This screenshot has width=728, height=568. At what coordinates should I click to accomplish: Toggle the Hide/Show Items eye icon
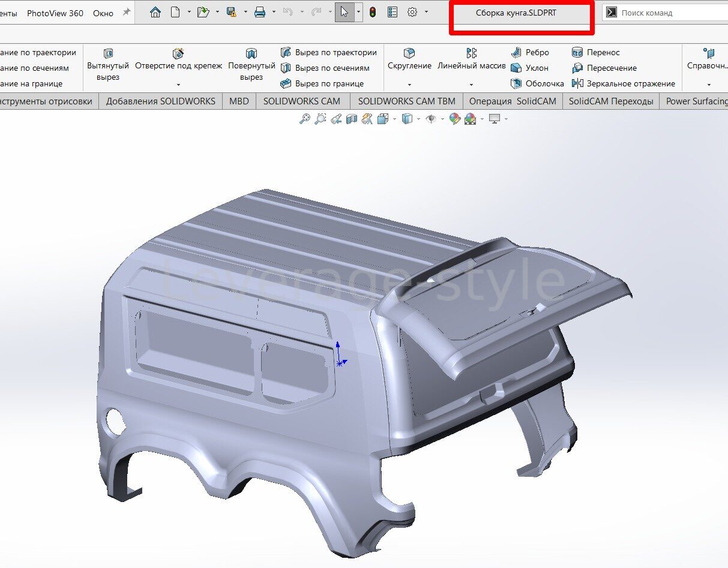click(x=430, y=119)
